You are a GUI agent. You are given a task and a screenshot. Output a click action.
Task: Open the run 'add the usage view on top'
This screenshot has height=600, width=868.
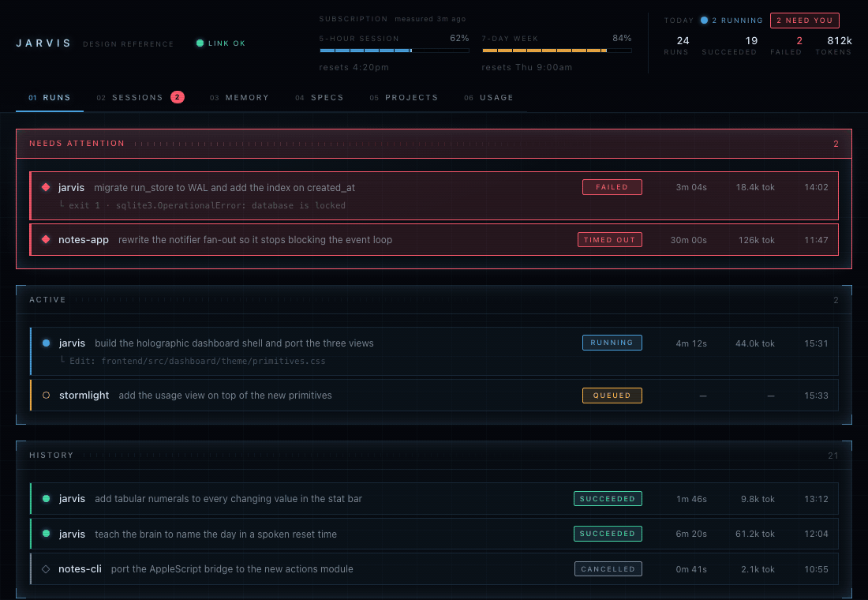pos(434,396)
